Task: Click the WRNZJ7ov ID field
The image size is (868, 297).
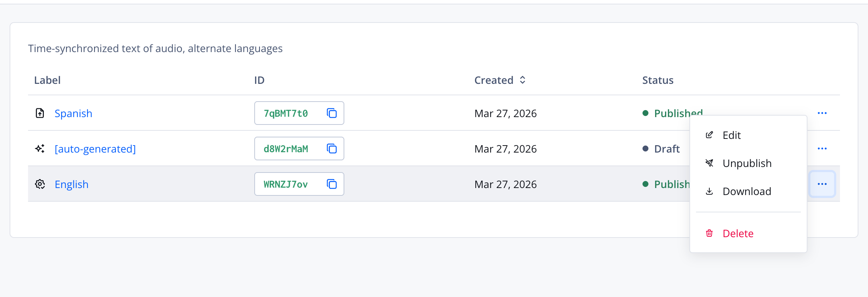Action: (299, 184)
